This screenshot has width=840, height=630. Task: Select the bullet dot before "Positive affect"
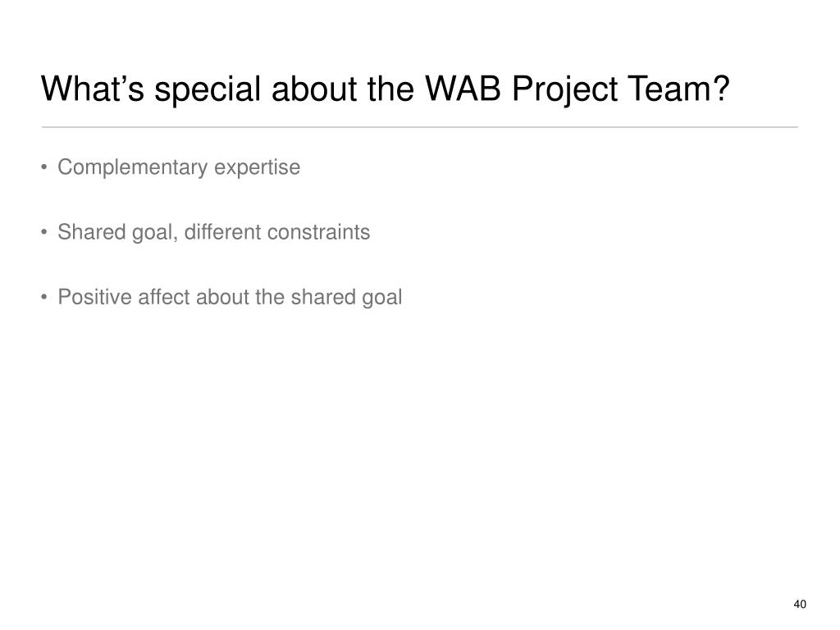pyautogui.click(x=44, y=297)
